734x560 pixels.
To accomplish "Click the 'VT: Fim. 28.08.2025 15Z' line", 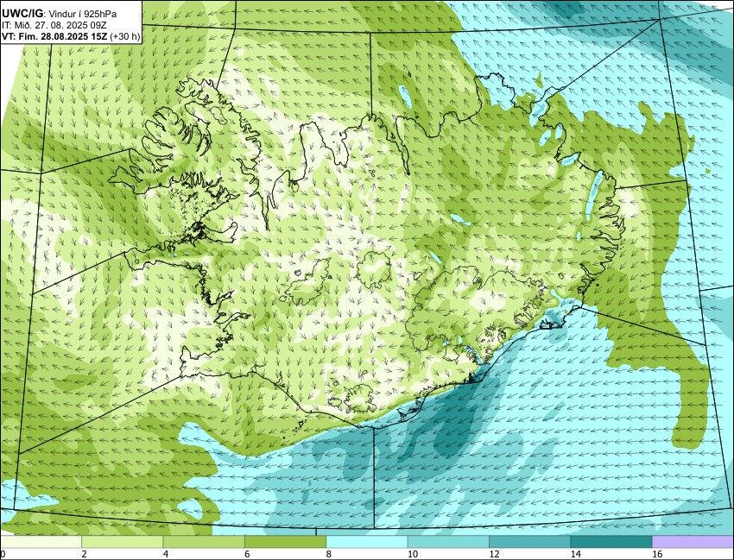I will tap(54, 37).
